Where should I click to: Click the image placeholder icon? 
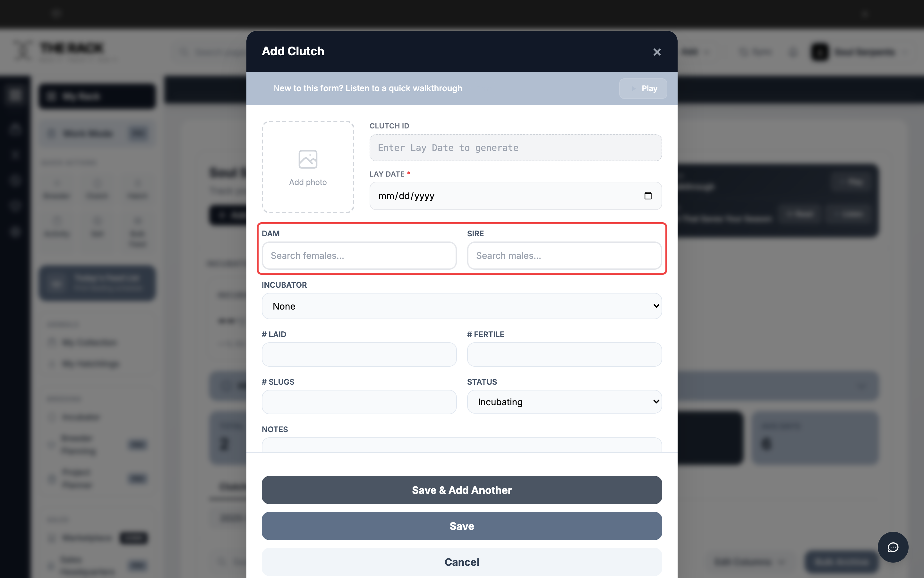308,159
